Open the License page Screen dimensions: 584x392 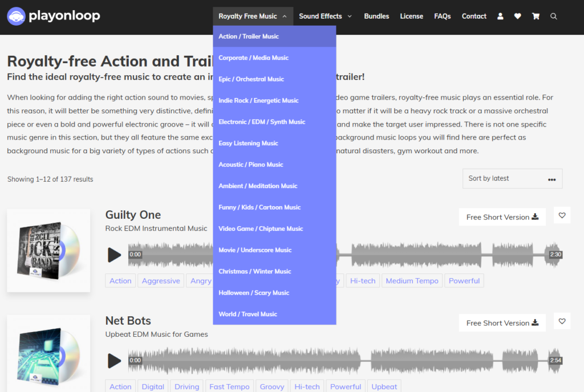(x=411, y=17)
